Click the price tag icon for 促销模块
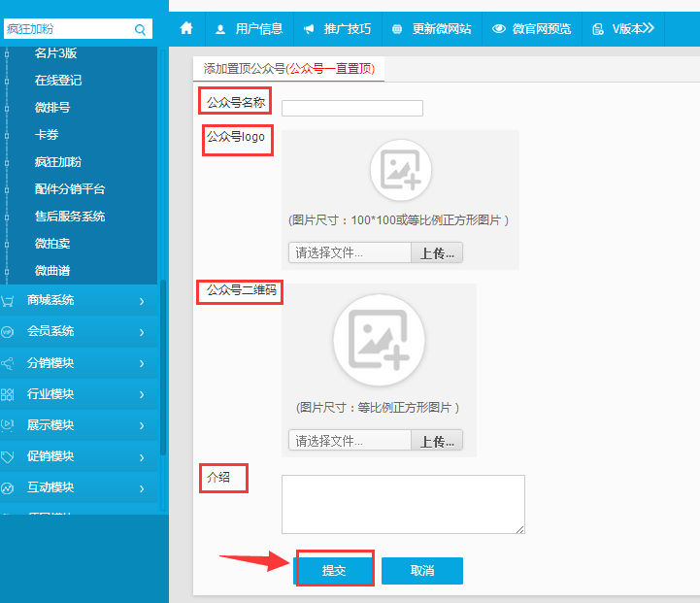This screenshot has width=700, height=603. click(x=8, y=456)
